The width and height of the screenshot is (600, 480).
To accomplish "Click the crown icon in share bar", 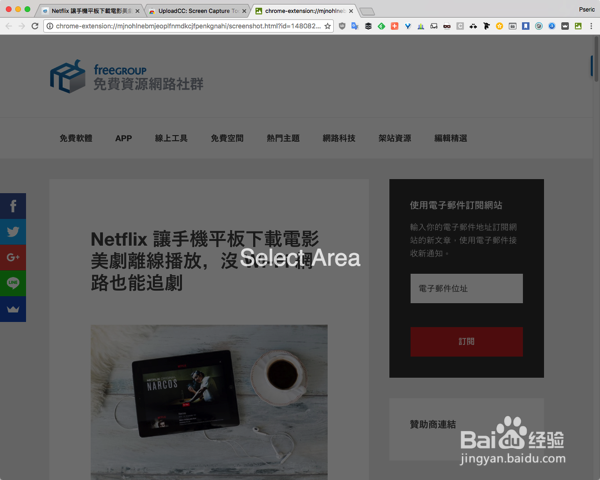I will pos(13,309).
